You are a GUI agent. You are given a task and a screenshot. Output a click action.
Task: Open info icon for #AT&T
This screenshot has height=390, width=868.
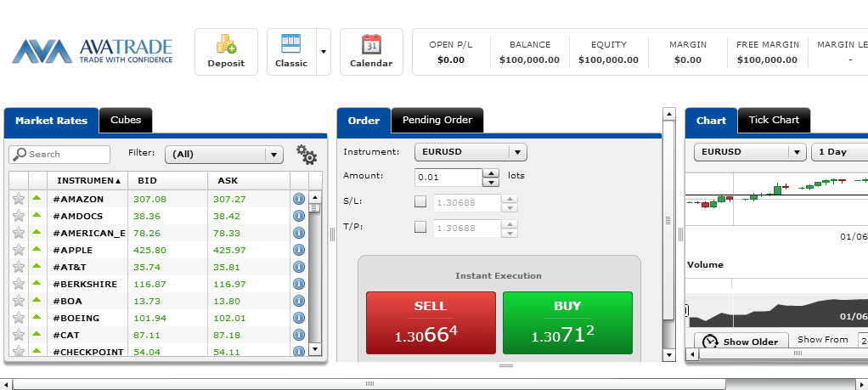click(x=299, y=267)
